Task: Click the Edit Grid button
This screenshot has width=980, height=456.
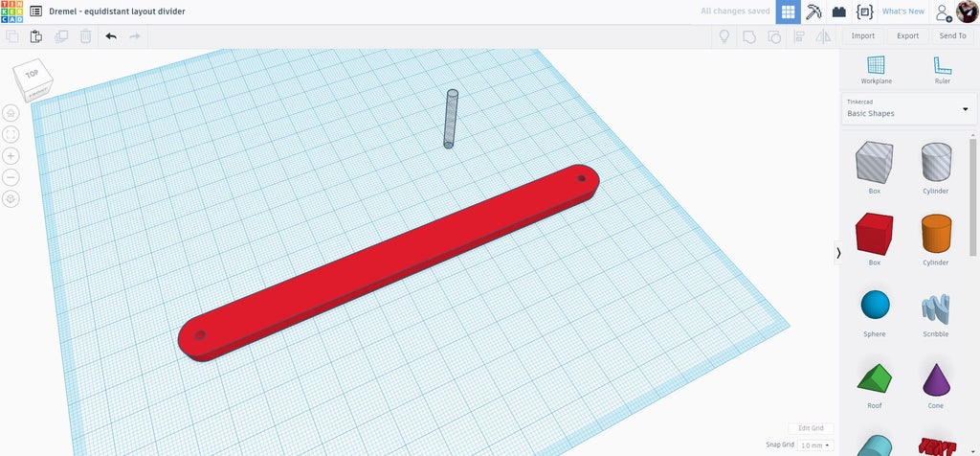Action: (811, 428)
